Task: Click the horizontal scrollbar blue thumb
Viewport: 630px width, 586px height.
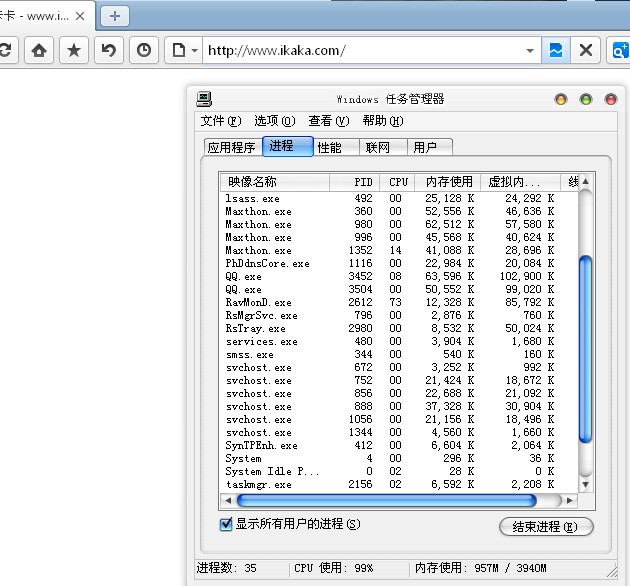Action: click(387, 500)
